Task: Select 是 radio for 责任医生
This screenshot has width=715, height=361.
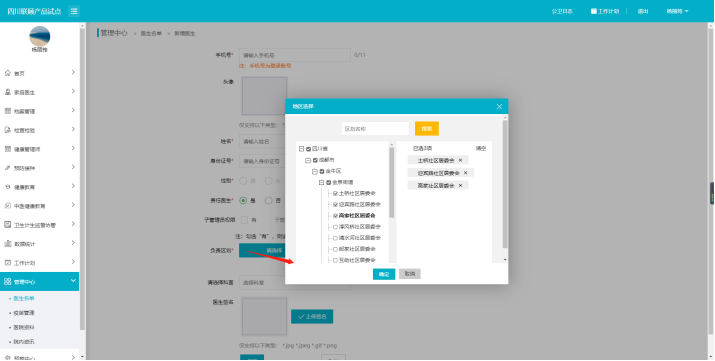Action: pyautogui.click(x=243, y=201)
